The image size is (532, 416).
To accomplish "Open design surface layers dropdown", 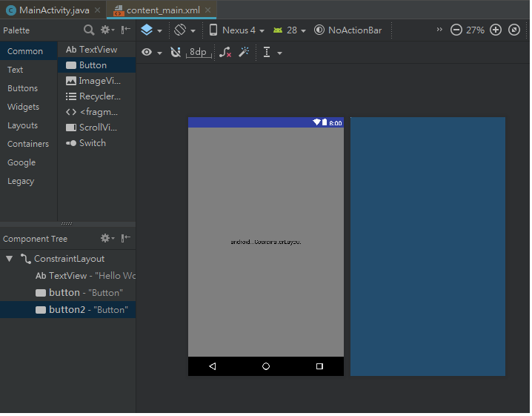I will [150, 30].
